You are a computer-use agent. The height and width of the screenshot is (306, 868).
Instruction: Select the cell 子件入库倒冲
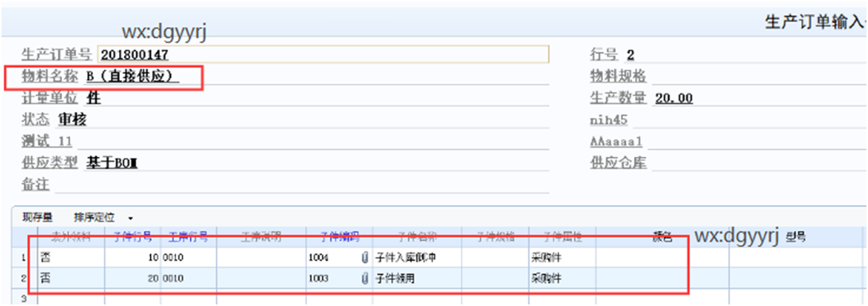417,258
